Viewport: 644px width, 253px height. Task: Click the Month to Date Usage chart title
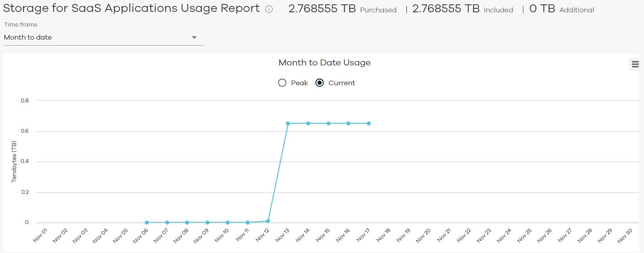[324, 62]
